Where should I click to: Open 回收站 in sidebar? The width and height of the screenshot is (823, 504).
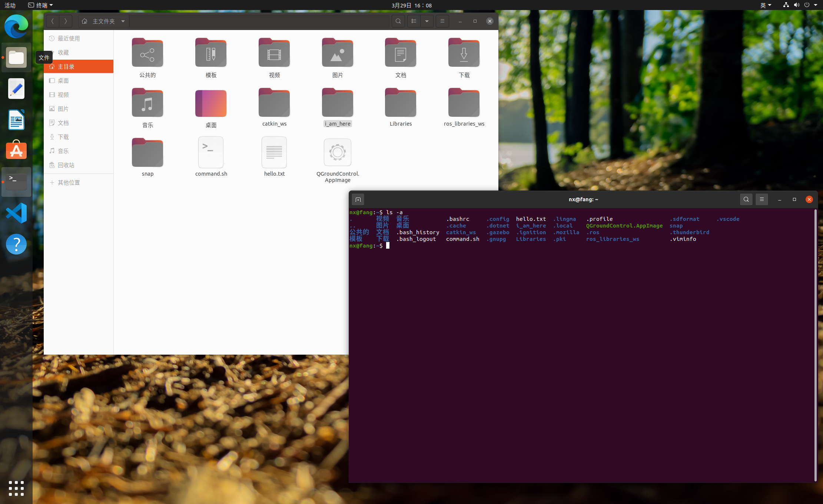pos(79,165)
